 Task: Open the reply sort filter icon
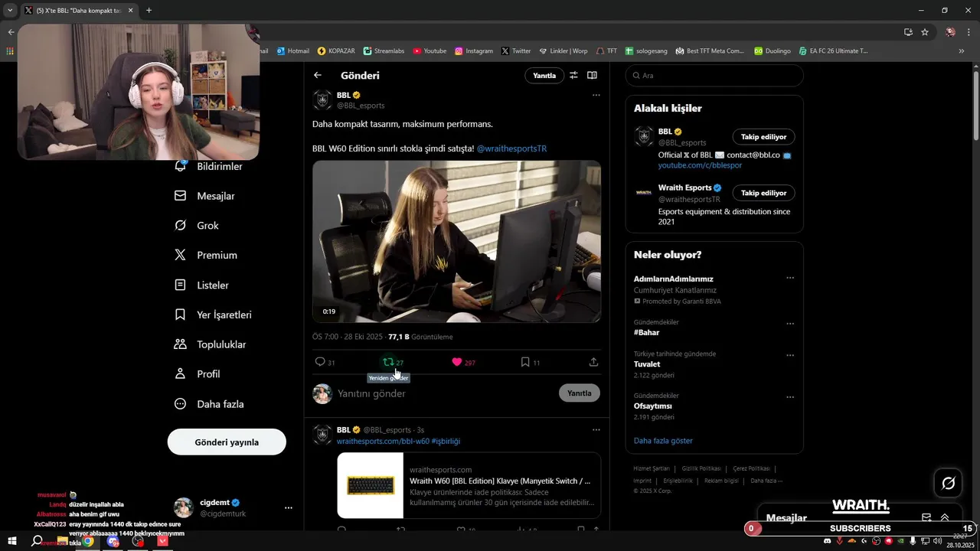pyautogui.click(x=573, y=76)
